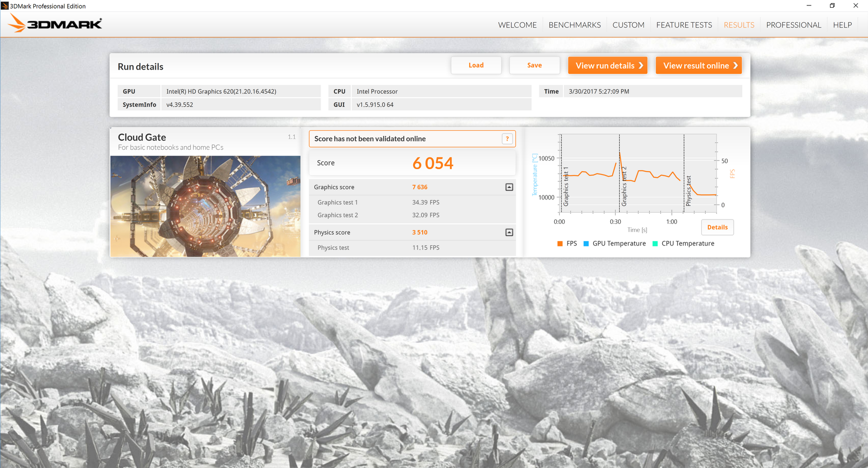Click the CPU Temperature green legend swatch
This screenshot has height=468, width=868.
pos(655,244)
